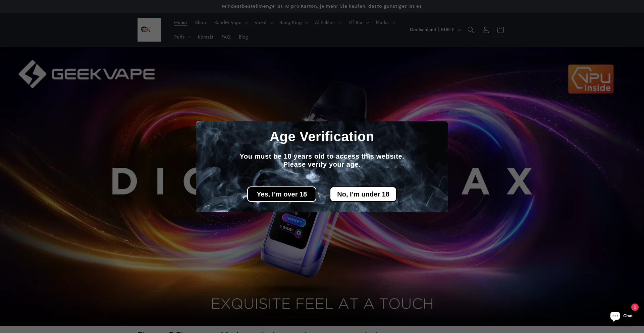
Task: Open the Elf Bar dropdown
Action: [x=358, y=22]
